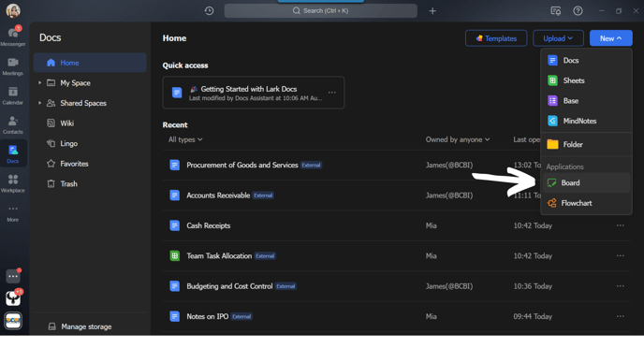This screenshot has height=362, width=644.
Task: Click the bottom sidebar ellipsis icon with red dot
Action: [x=13, y=276]
